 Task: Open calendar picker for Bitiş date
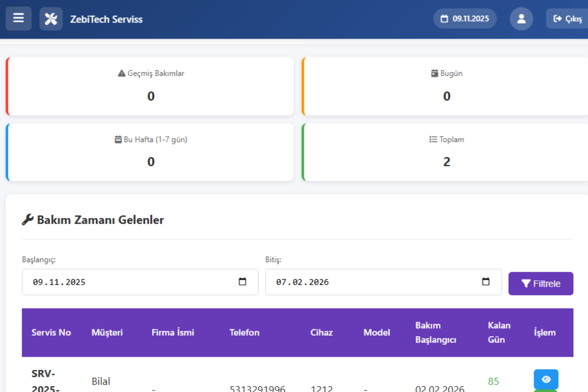[x=486, y=282]
